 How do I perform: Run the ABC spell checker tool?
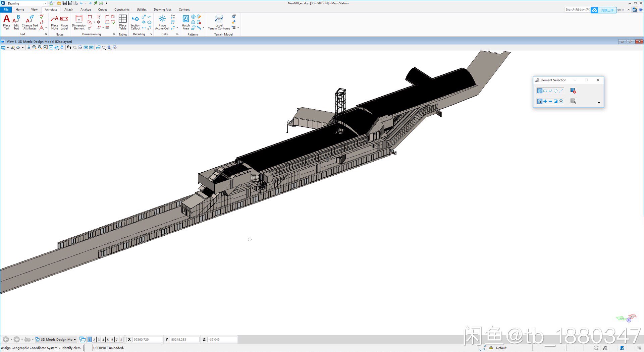42,16
